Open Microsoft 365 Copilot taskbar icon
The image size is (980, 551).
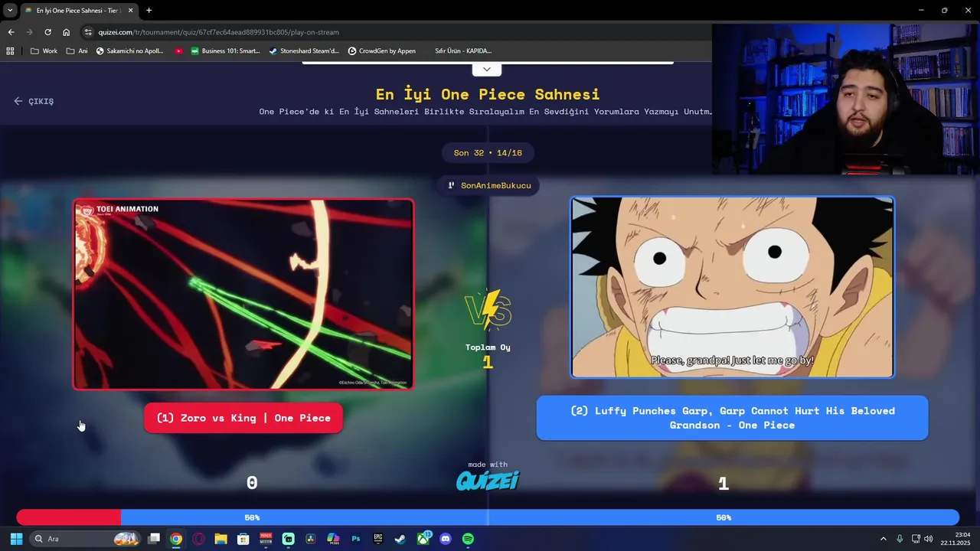tap(333, 539)
